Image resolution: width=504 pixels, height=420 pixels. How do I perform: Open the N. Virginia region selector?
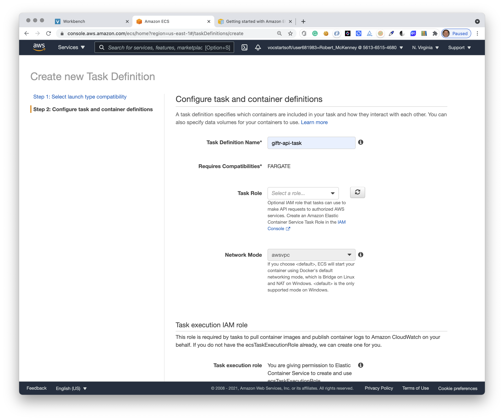(x=425, y=47)
